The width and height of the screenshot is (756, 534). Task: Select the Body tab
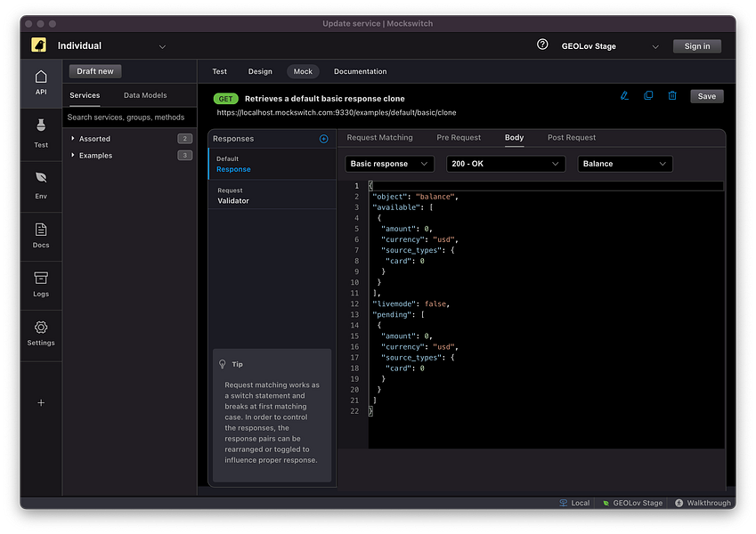(x=514, y=137)
